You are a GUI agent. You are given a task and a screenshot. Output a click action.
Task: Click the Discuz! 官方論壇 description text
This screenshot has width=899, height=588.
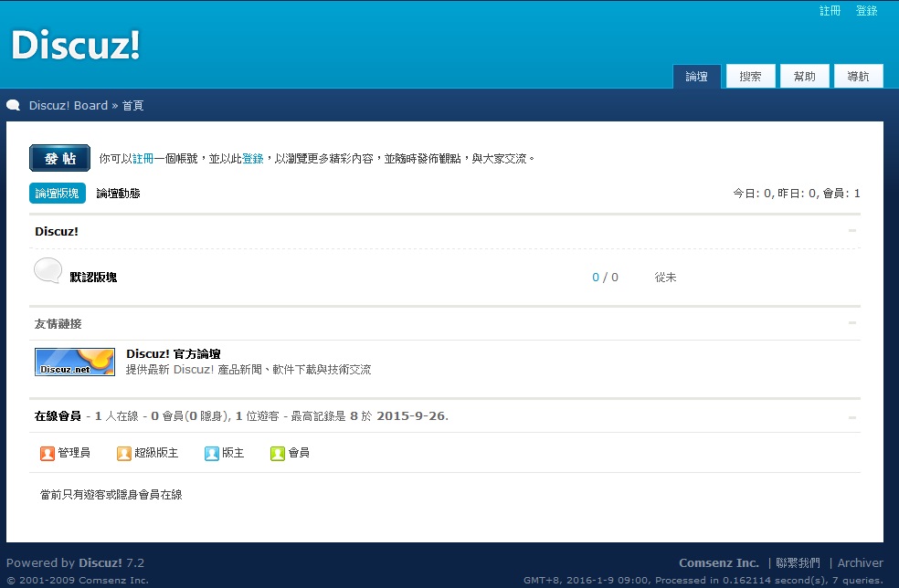pos(249,370)
